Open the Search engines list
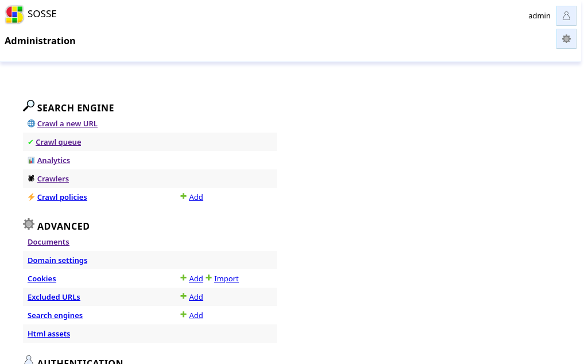The width and height of the screenshot is (588, 364). click(x=55, y=316)
